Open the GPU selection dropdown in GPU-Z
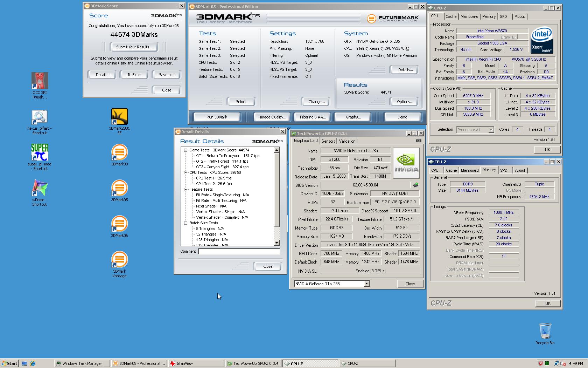Image resolution: width=588 pixels, height=368 pixels. coord(366,284)
